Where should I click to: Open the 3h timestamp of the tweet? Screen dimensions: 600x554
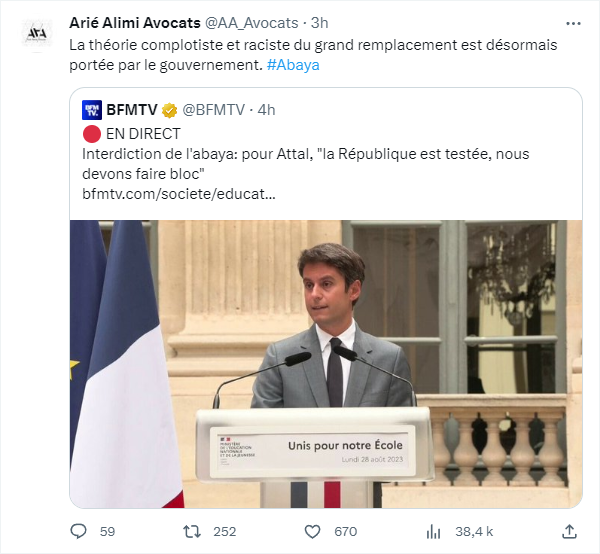pyautogui.click(x=320, y=23)
